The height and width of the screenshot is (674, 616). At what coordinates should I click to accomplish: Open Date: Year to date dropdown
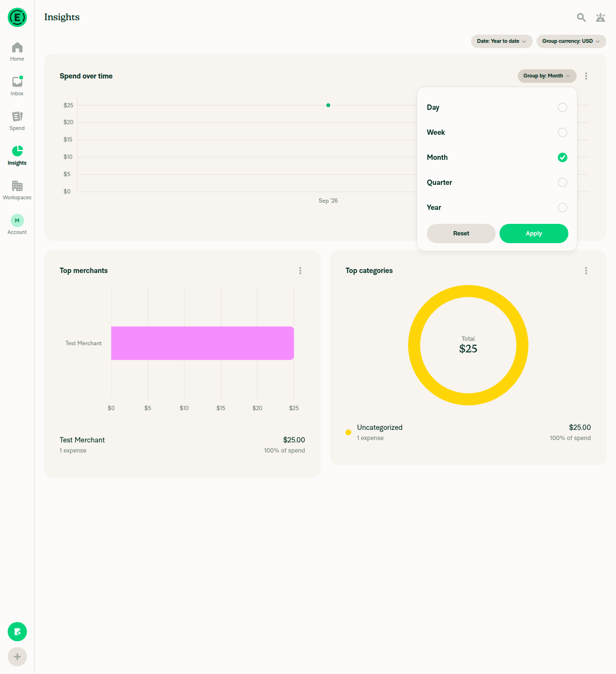click(502, 41)
